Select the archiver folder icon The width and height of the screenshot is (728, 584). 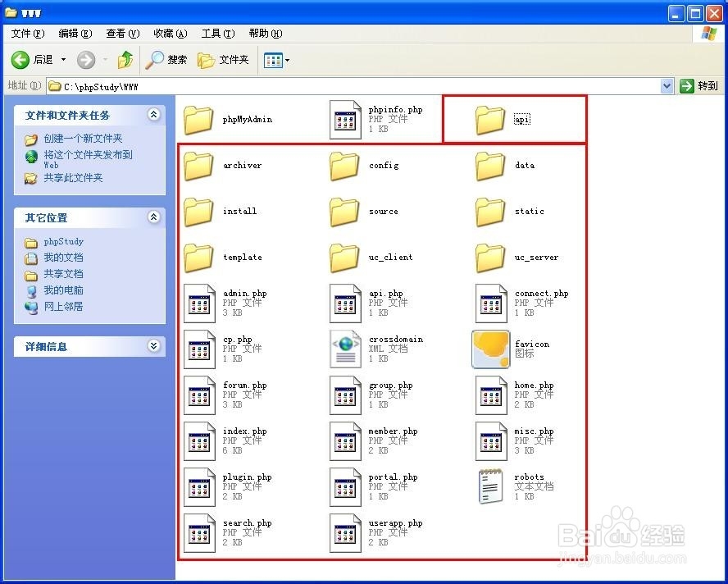pos(198,166)
